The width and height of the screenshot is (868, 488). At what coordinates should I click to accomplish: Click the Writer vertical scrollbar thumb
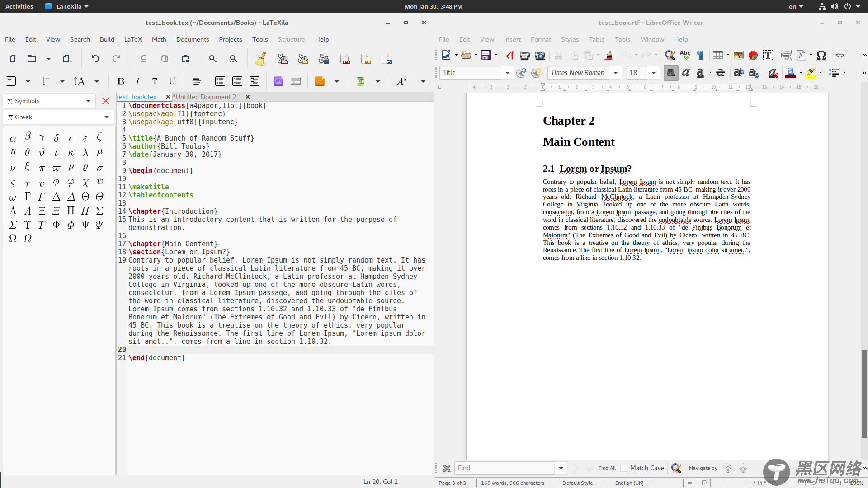(864, 394)
